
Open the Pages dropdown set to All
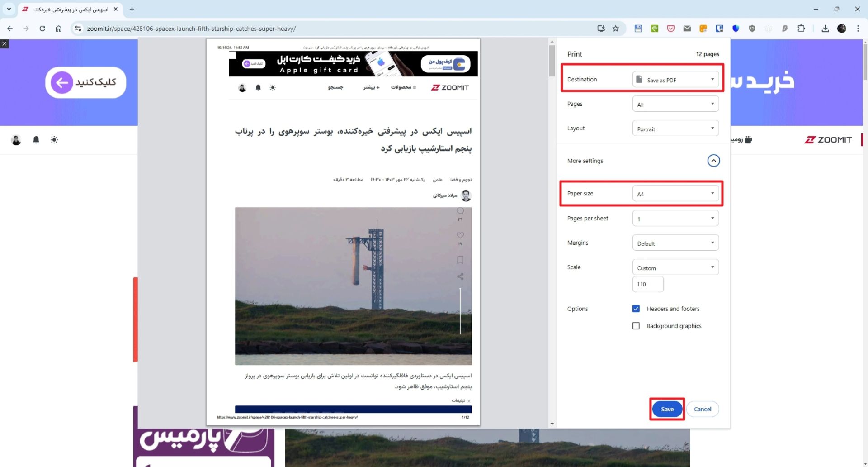(x=675, y=104)
